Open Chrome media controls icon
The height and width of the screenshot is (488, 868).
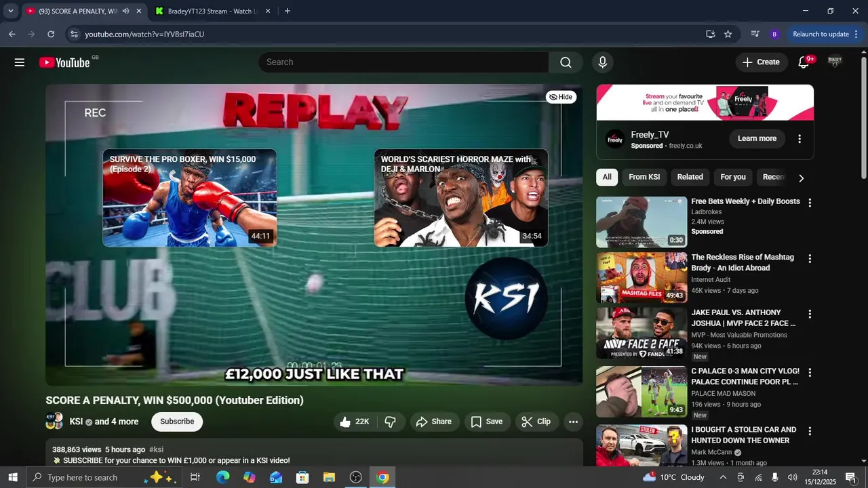pos(755,34)
